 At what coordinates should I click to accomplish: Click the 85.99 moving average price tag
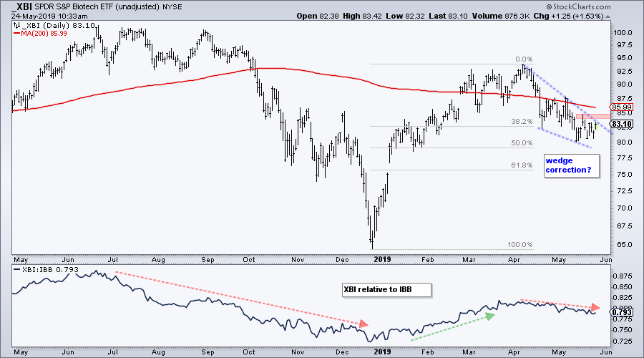[x=621, y=107]
